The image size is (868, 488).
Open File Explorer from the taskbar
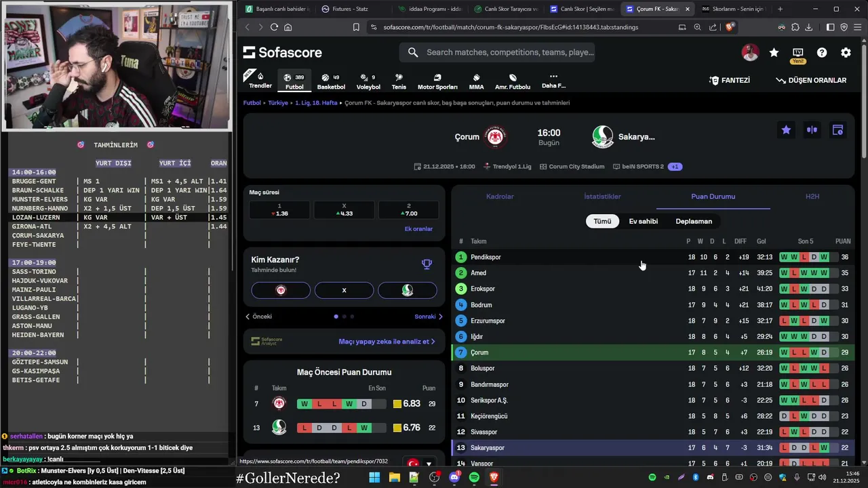pos(394,477)
